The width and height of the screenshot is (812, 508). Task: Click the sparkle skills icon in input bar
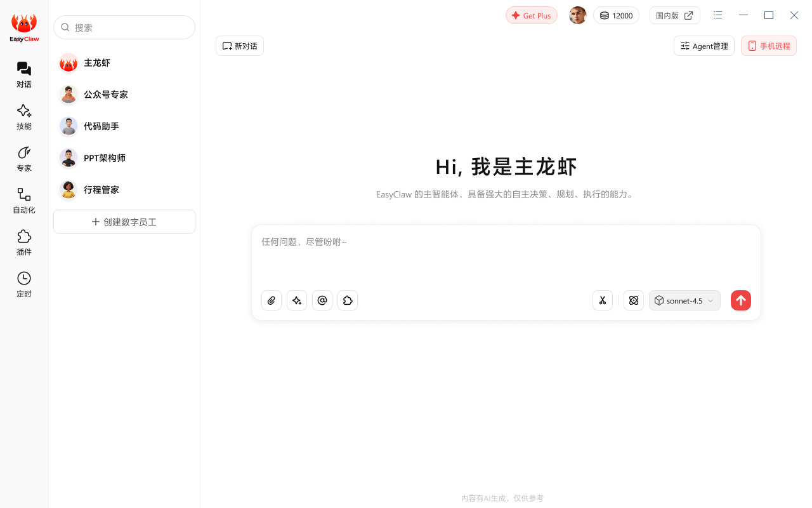click(x=297, y=300)
